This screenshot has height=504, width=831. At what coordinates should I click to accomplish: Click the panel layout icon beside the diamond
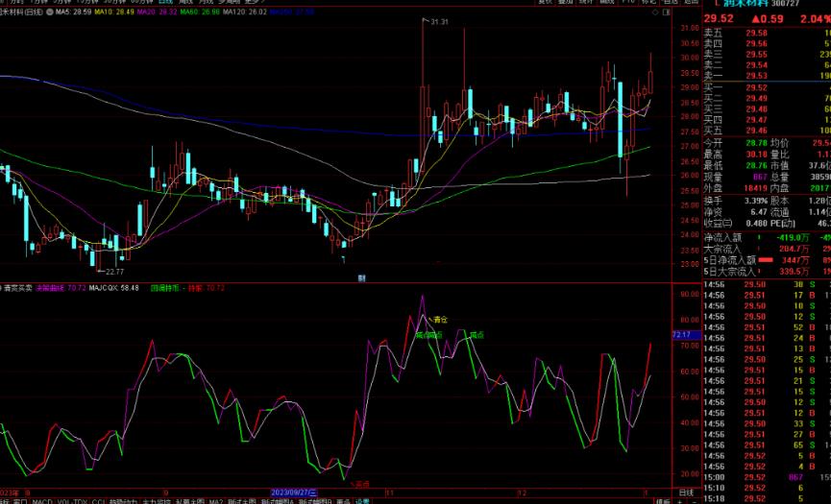pos(667,12)
